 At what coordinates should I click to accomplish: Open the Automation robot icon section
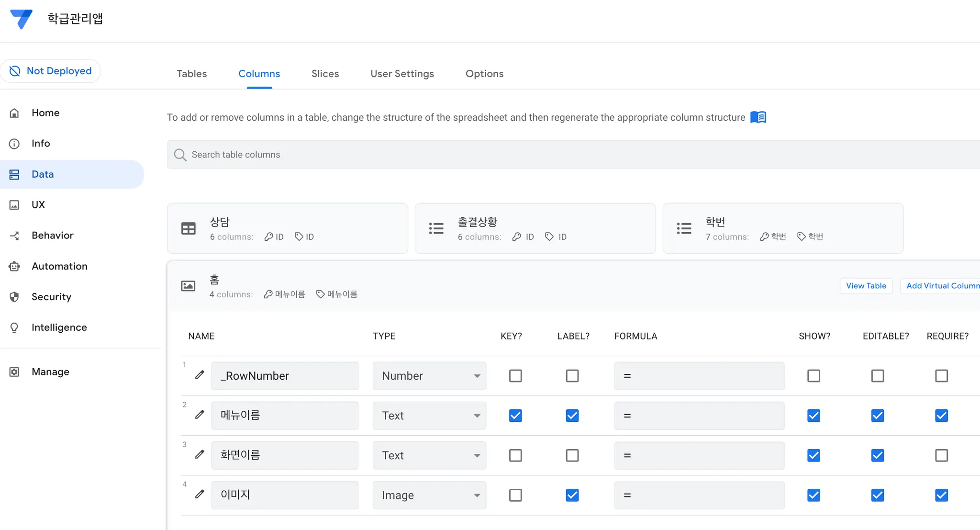pyautogui.click(x=14, y=266)
